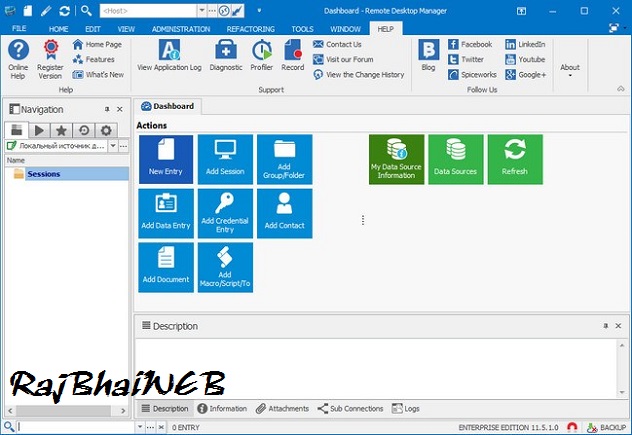This screenshot has height=435, width=632.
Task: Open search box options dropdown
Action: click(139, 427)
